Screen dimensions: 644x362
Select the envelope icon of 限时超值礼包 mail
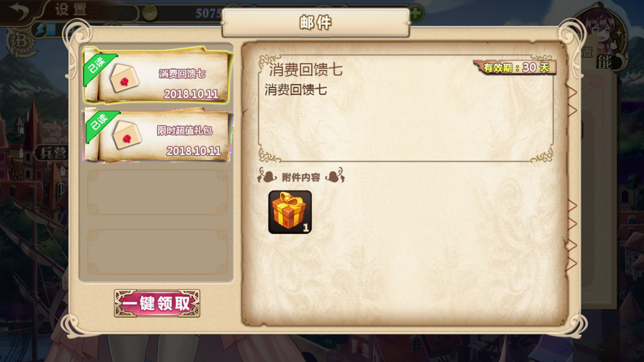[x=127, y=135]
